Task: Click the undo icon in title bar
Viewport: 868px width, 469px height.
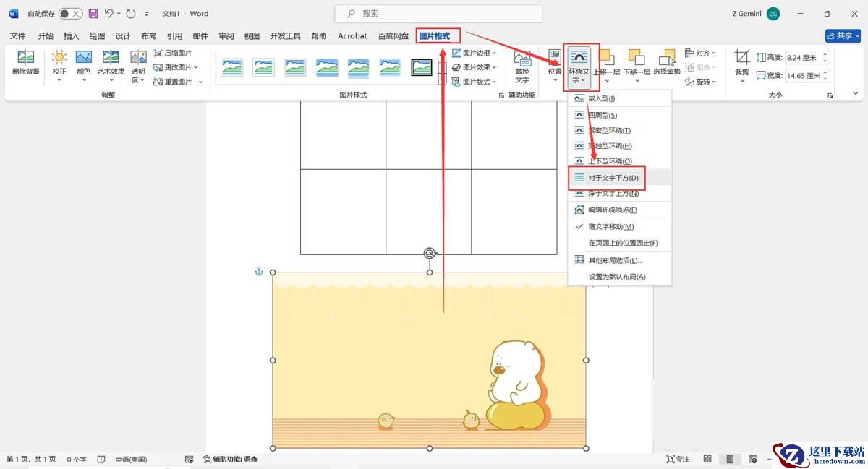Action: coord(109,14)
